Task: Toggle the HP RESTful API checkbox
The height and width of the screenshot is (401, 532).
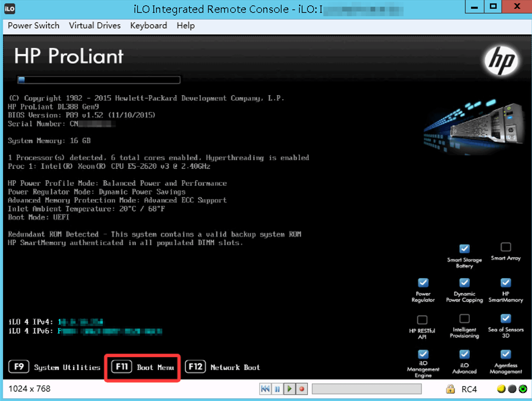Action: point(422,320)
